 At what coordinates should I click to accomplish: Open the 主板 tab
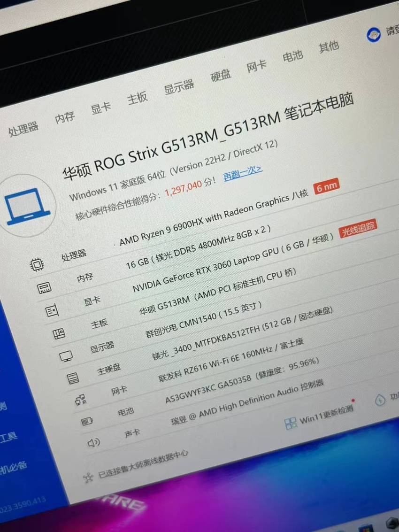point(137,98)
